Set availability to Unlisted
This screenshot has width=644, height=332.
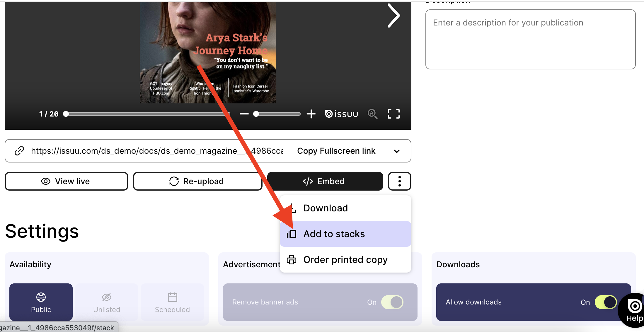(x=107, y=302)
